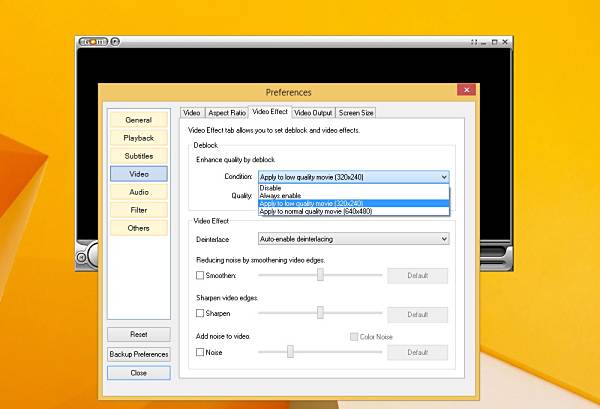This screenshot has width=600, height=409.
Task: Open Subtitles preferences category
Action: (x=139, y=156)
